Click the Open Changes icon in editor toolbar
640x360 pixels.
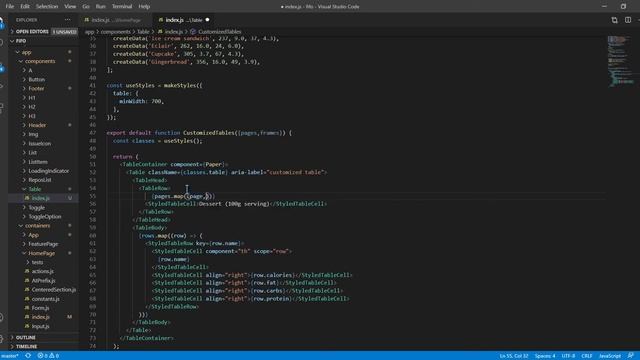pyautogui.click(x=614, y=20)
